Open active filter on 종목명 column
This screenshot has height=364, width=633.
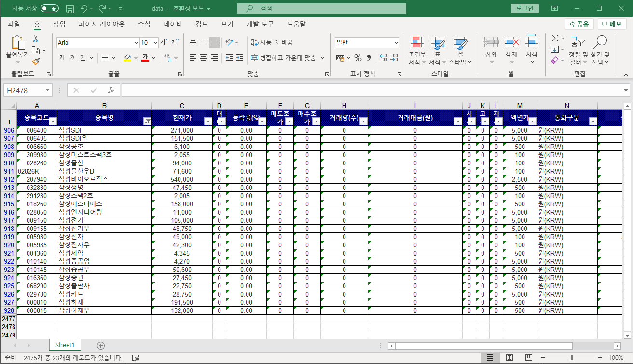(147, 121)
